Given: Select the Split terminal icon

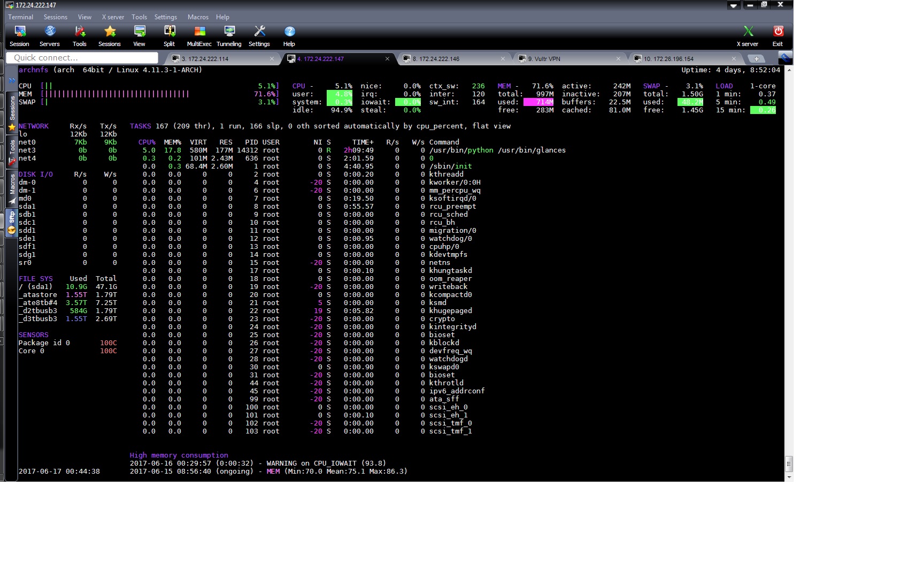Looking at the screenshot, I should 168,35.
